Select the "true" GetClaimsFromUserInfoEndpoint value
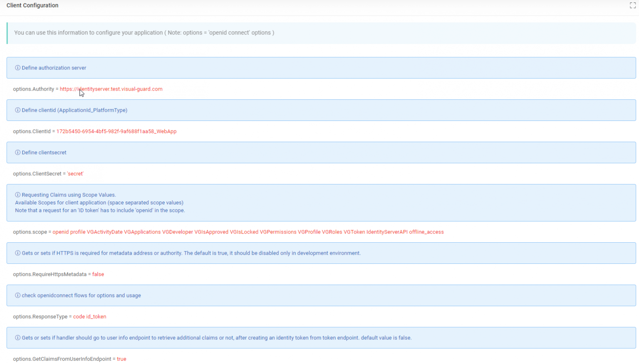 tap(121, 359)
